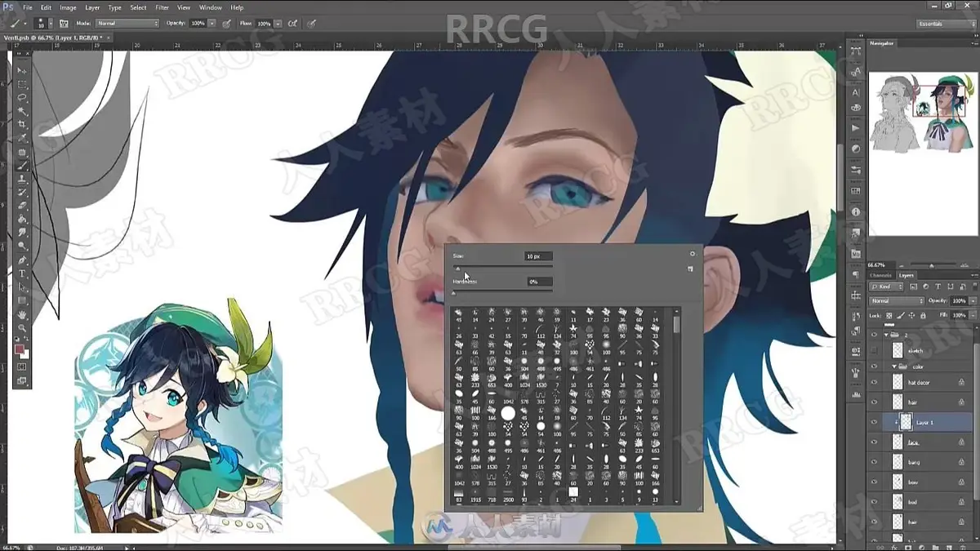Open Flow dropdown arrow in options bar
Screen dimensions: 980x551
278,24
